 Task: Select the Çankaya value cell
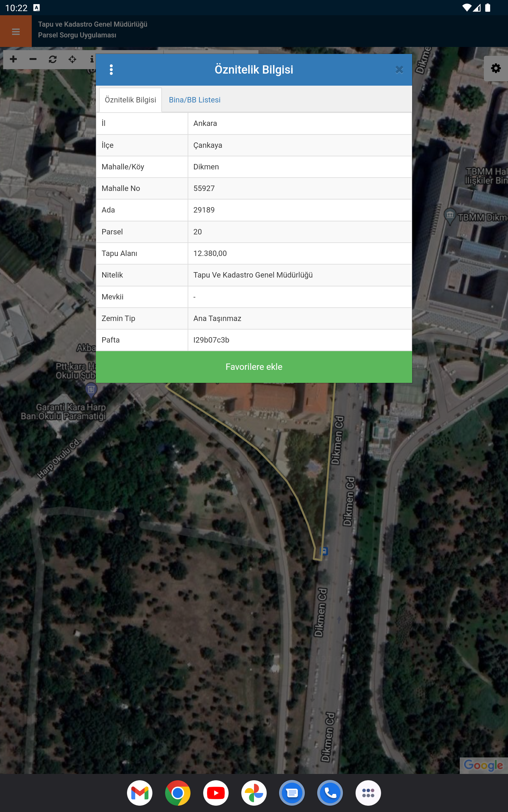[300, 145]
